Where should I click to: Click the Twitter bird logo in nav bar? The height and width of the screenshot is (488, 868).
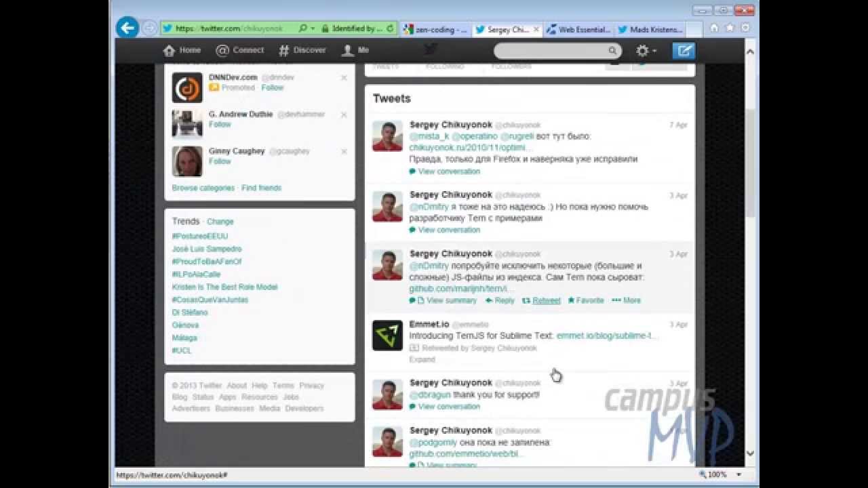431,49
